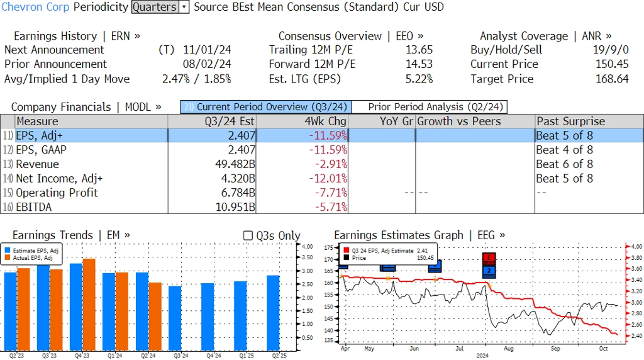Click the Q3/24 Est column header
This screenshot has height=360, width=644.
[212, 121]
